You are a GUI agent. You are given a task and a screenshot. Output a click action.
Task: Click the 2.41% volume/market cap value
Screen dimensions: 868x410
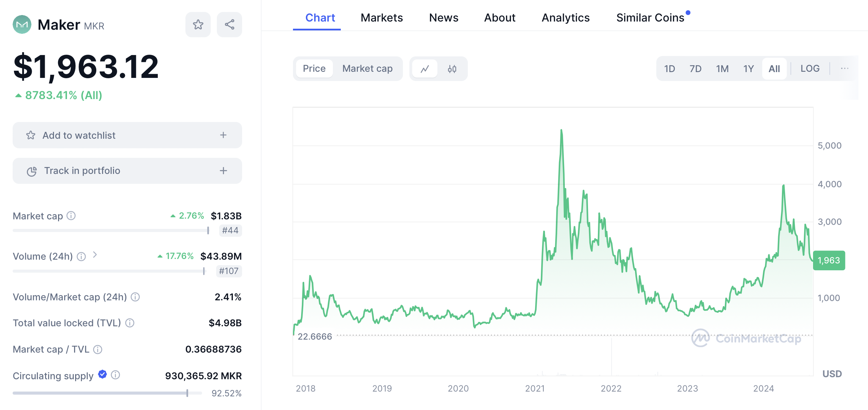(x=228, y=297)
